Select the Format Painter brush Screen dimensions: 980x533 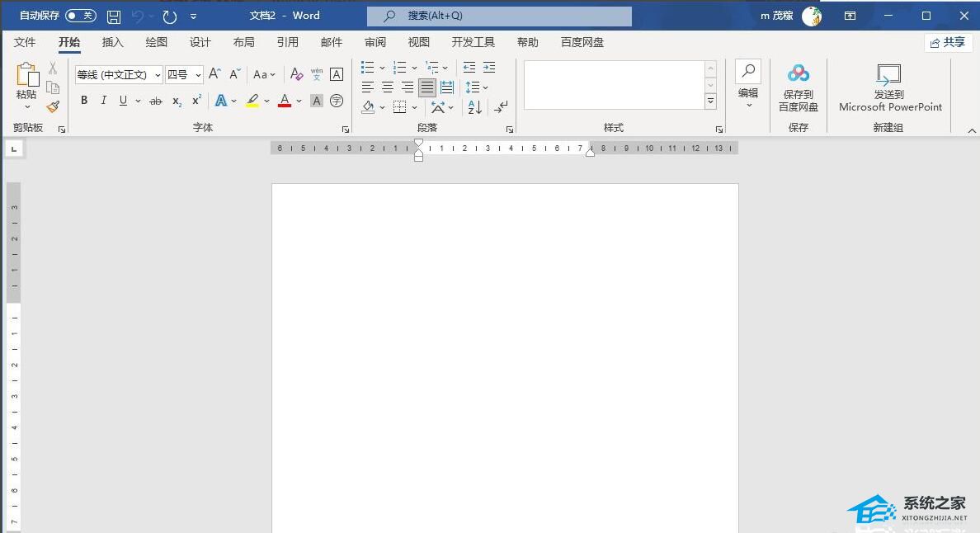tap(53, 107)
